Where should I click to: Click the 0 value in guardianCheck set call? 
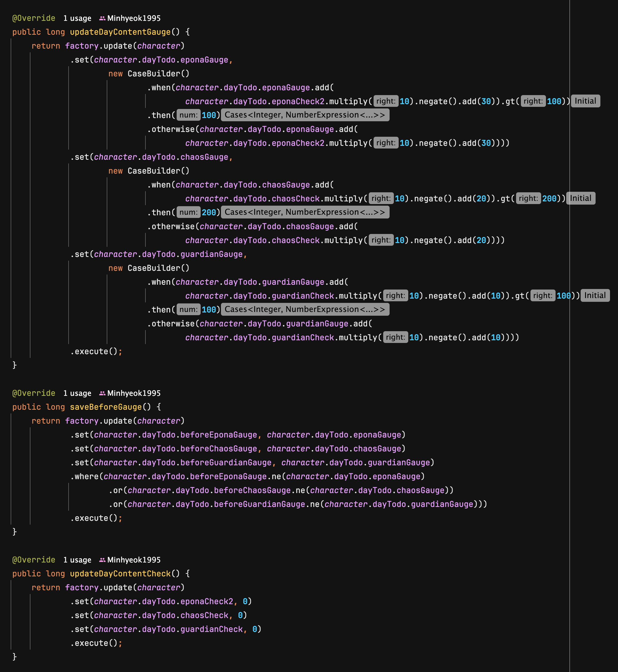pyautogui.click(x=255, y=629)
